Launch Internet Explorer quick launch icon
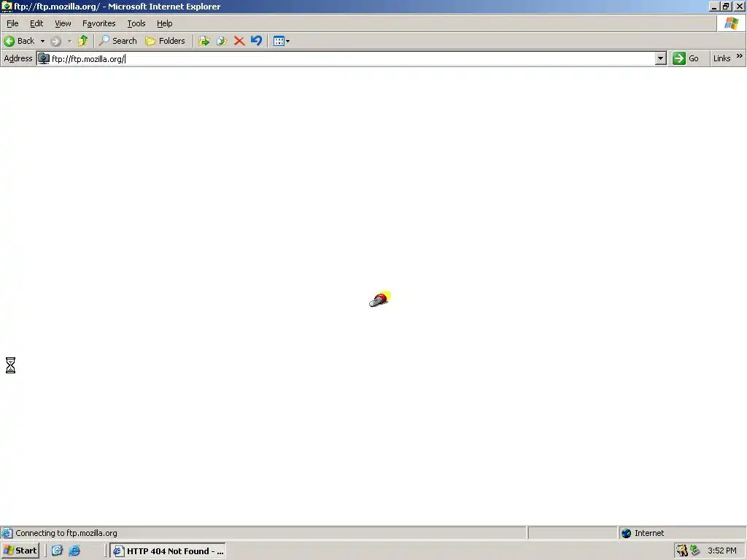This screenshot has width=747, height=560. coord(74,551)
